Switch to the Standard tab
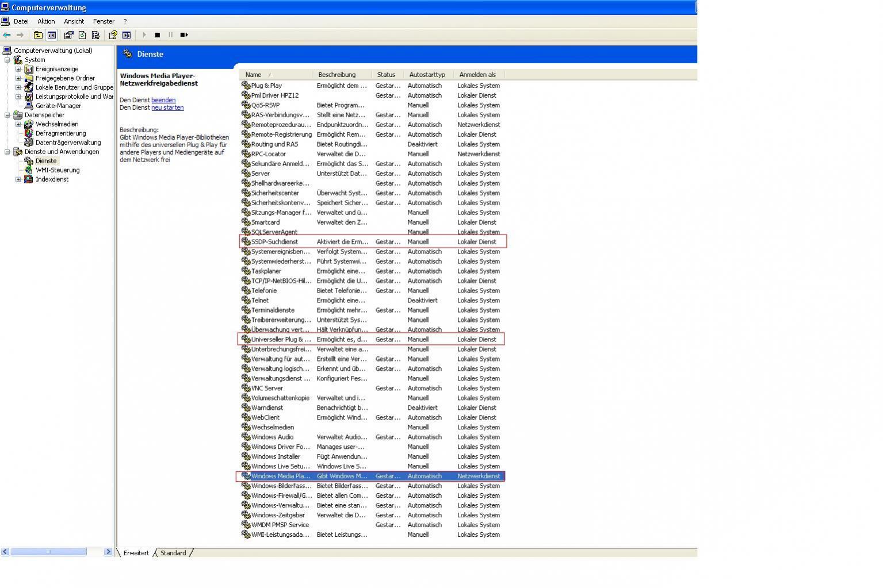 173,553
